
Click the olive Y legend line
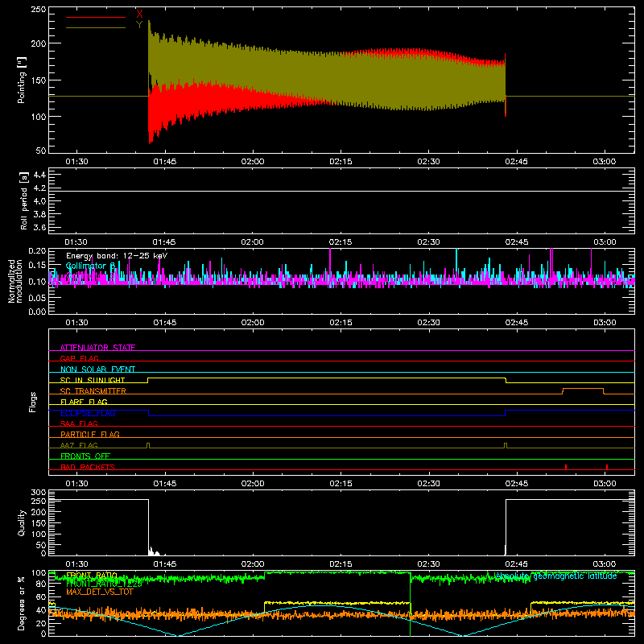pyautogui.click(x=96, y=27)
